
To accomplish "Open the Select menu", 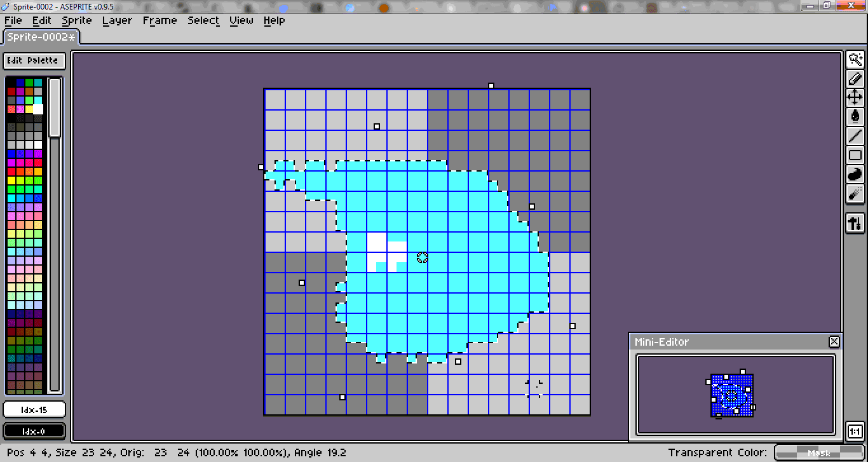I will pos(203,20).
